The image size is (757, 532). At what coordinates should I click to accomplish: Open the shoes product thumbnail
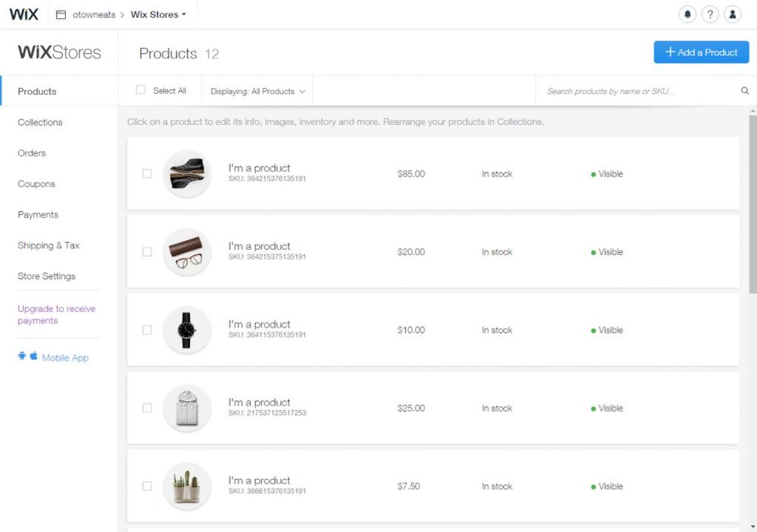coord(187,173)
